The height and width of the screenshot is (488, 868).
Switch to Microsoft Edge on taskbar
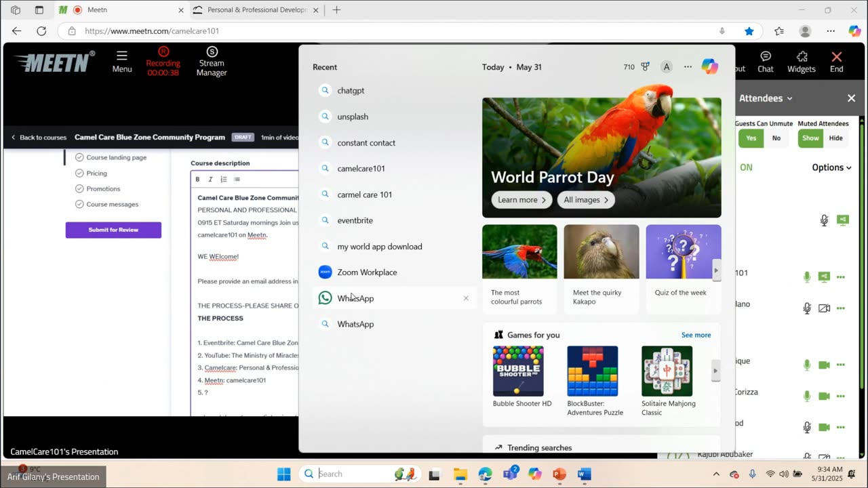[485, 474]
